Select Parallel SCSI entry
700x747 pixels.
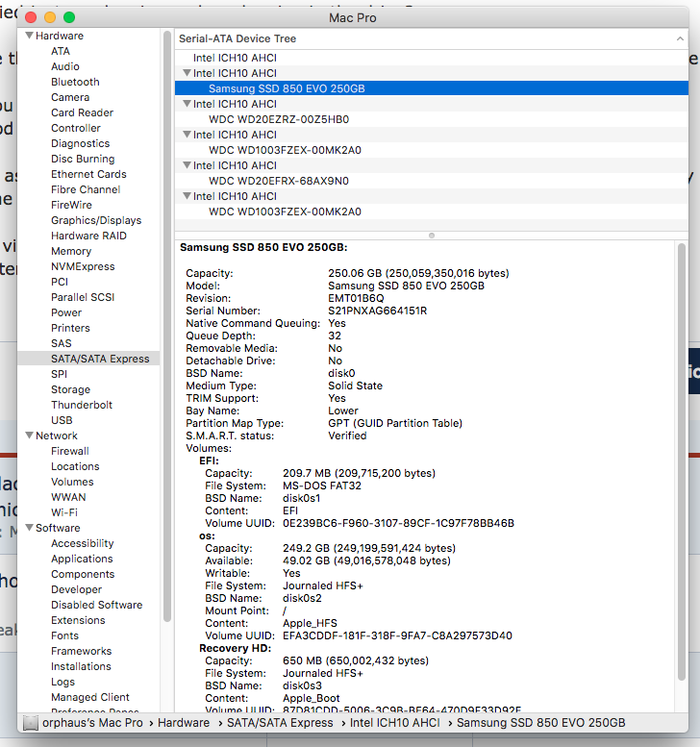pyautogui.click(x=83, y=297)
